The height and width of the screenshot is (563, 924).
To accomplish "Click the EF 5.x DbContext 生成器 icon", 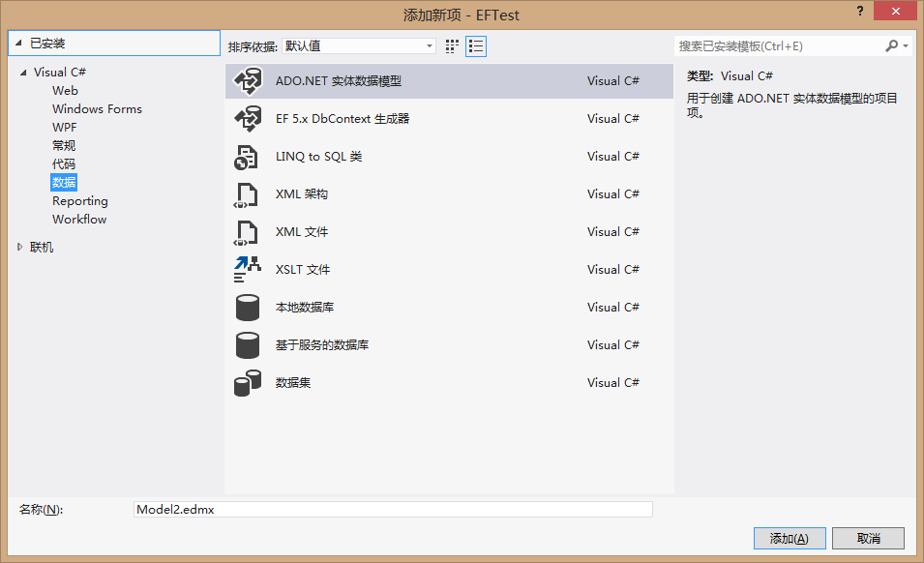I will (248, 119).
